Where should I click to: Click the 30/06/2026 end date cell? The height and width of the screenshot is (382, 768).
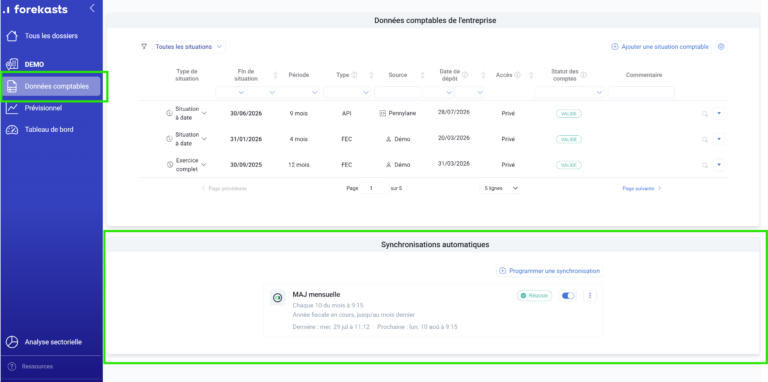coord(246,113)
